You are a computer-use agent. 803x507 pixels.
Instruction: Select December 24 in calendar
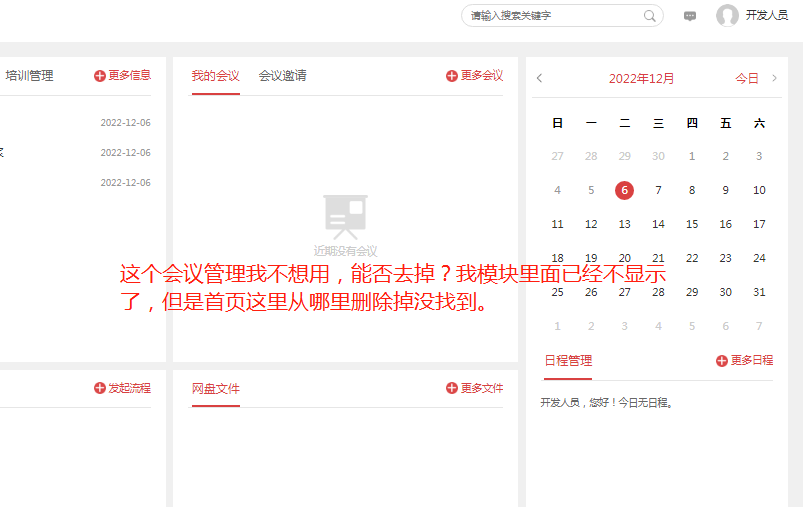(759, 258)
